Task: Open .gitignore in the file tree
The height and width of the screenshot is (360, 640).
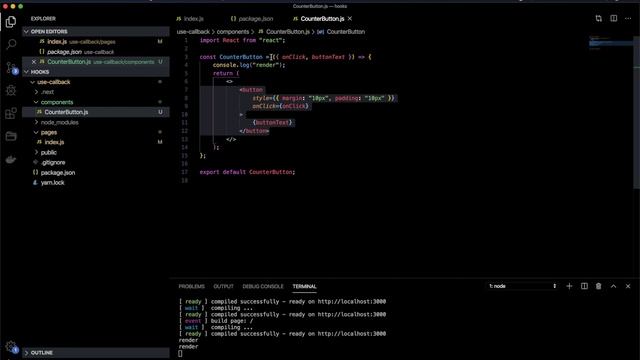Action: click(x=96, y=162)
